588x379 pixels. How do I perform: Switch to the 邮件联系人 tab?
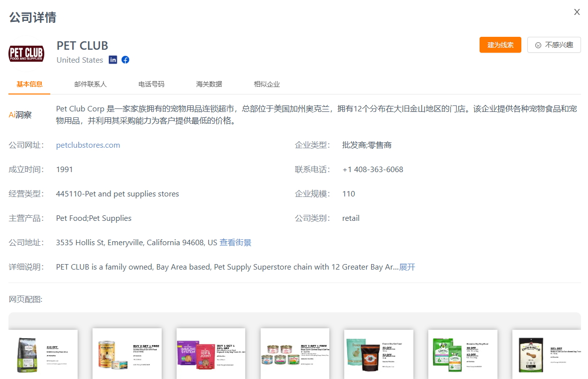[x=91, y=84]
